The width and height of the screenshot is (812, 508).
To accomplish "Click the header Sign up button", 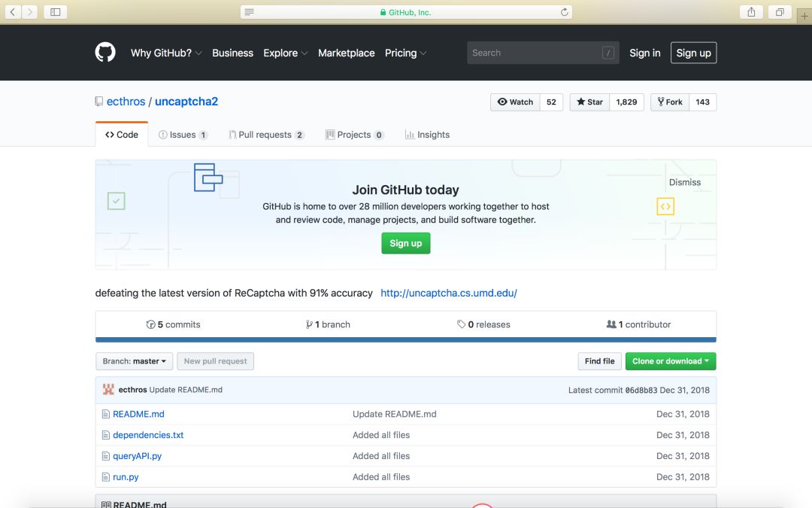I will coord(693,53).
